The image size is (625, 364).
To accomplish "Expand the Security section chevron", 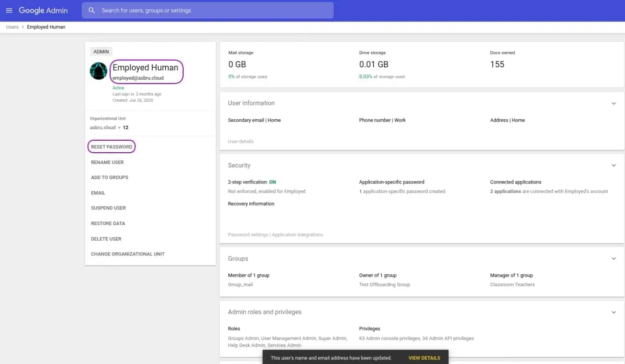I will pyautogui.click(x=613, y=165).
